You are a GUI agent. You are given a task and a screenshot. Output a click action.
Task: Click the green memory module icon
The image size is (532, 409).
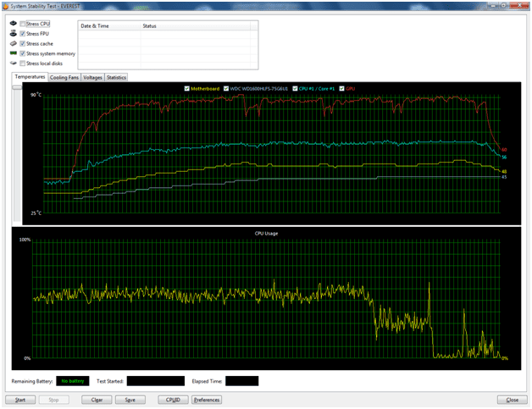coord(13,53)
